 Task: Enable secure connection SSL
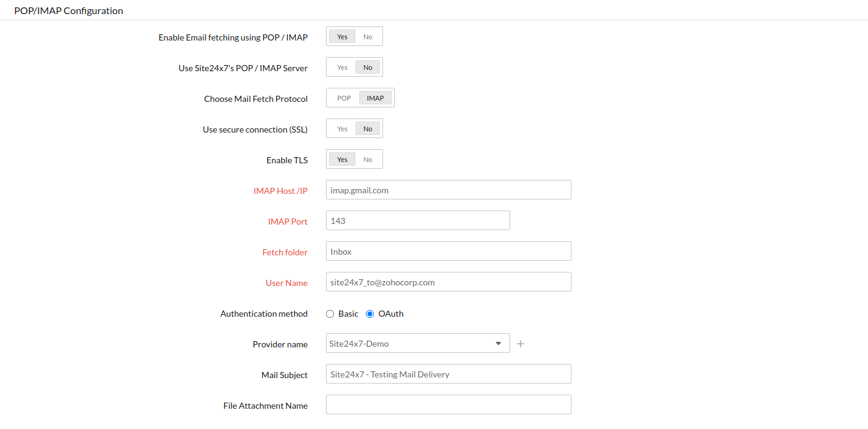click(342, 128)
